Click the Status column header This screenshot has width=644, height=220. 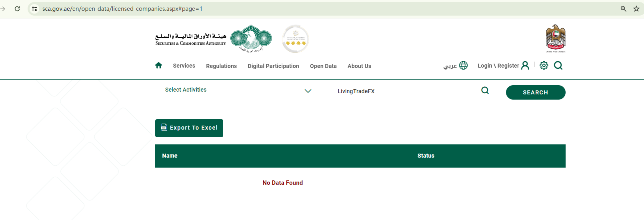coord(426,156)
